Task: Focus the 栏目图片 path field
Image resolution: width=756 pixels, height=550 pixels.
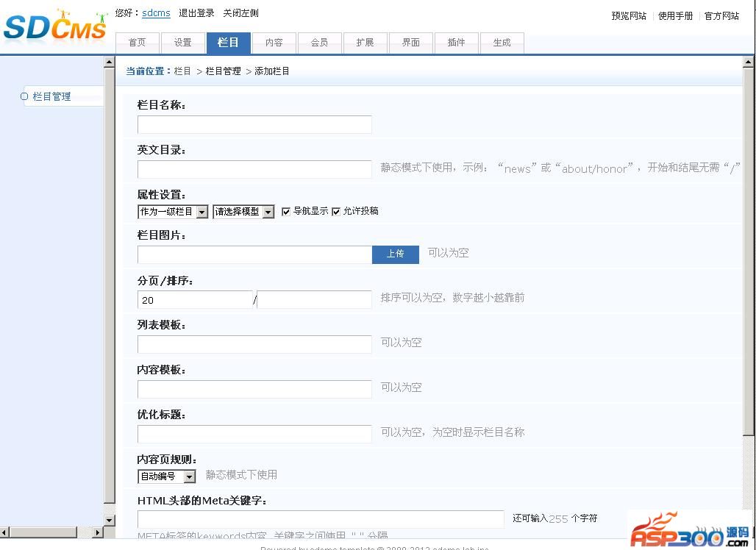Action: point(254,254)
